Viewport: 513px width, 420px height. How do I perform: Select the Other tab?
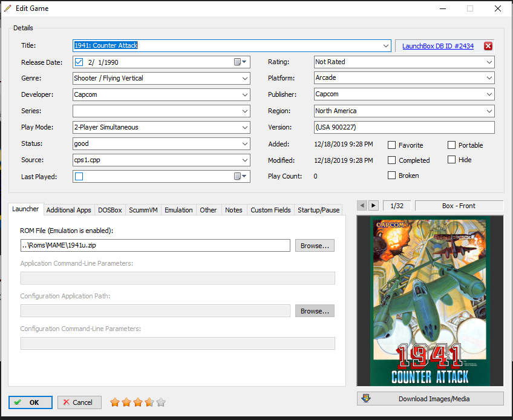(x=208, y=210)
